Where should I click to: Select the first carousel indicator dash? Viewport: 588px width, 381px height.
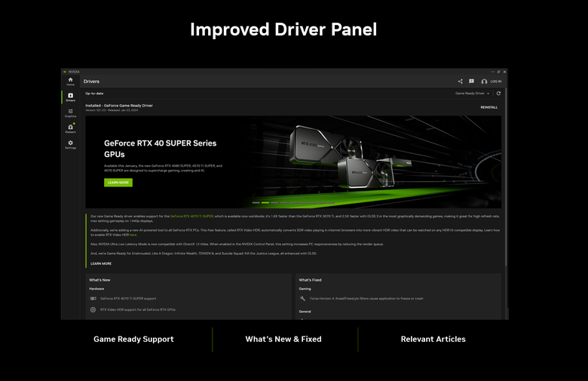256,203
